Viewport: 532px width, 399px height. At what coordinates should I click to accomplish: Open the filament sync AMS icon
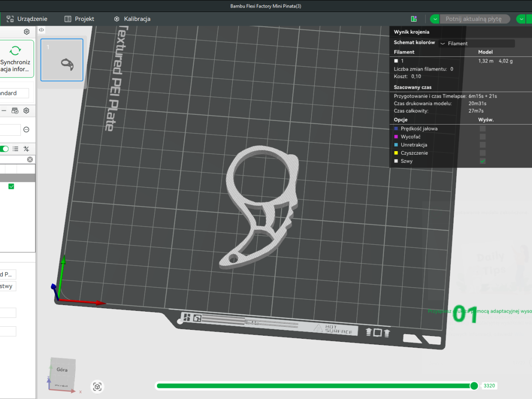(15, 110)
